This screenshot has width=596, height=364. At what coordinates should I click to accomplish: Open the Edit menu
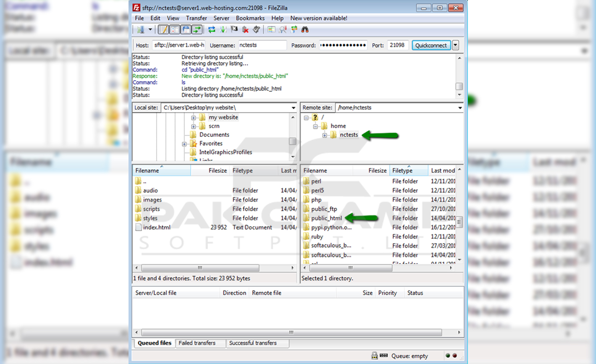click(155, 18)
